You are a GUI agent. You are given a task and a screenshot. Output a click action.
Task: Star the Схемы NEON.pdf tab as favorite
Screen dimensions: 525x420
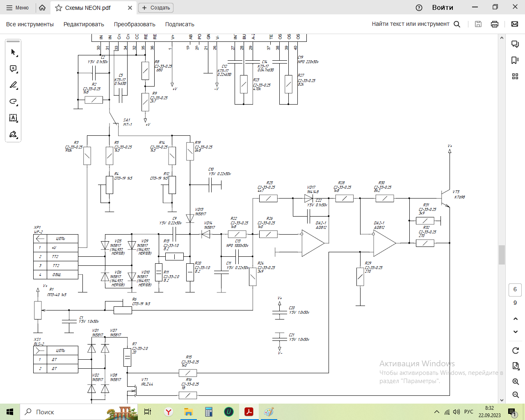click(59, 8)
